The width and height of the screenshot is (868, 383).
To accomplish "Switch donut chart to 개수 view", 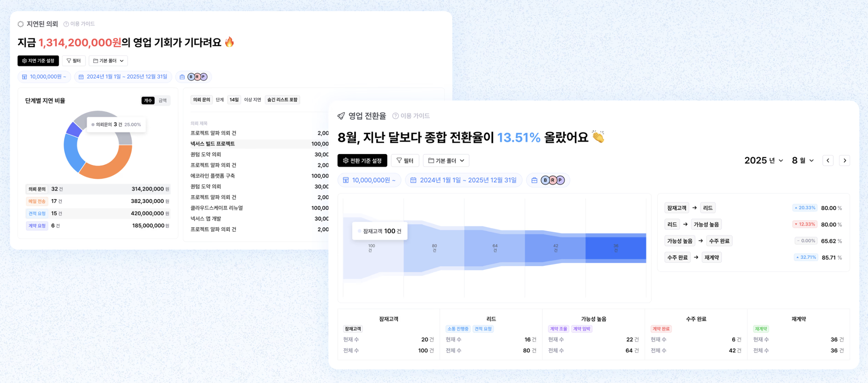I will coord(148,100).
